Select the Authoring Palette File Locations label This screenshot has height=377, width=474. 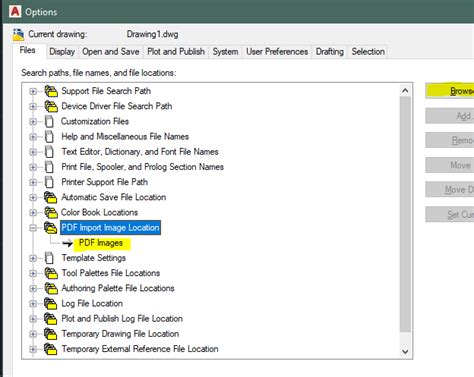pyautogui.click(x=118, y=288)
